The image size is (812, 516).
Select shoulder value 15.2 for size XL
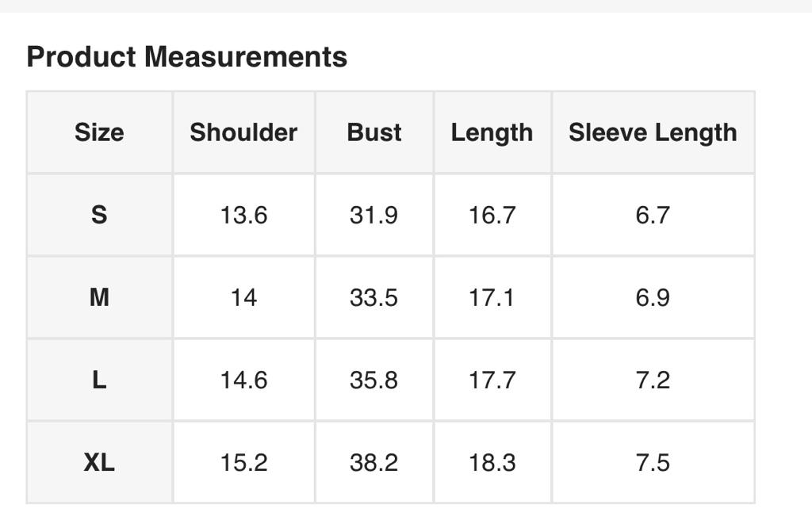(x=243, y=462)
